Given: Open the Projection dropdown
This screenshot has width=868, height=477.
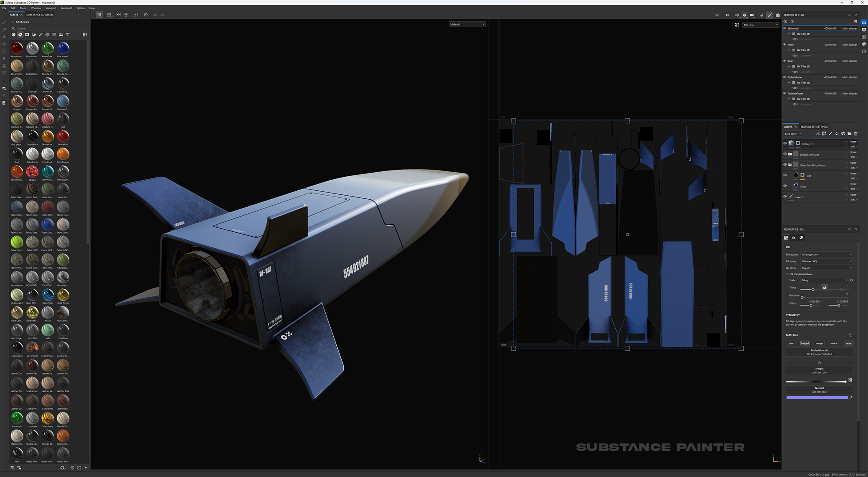Looking at the screenshot, I should click(826, 254).
